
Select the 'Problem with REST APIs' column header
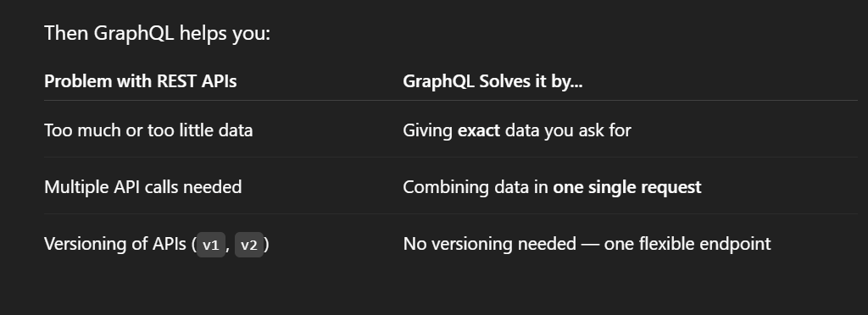coord(141,81)
